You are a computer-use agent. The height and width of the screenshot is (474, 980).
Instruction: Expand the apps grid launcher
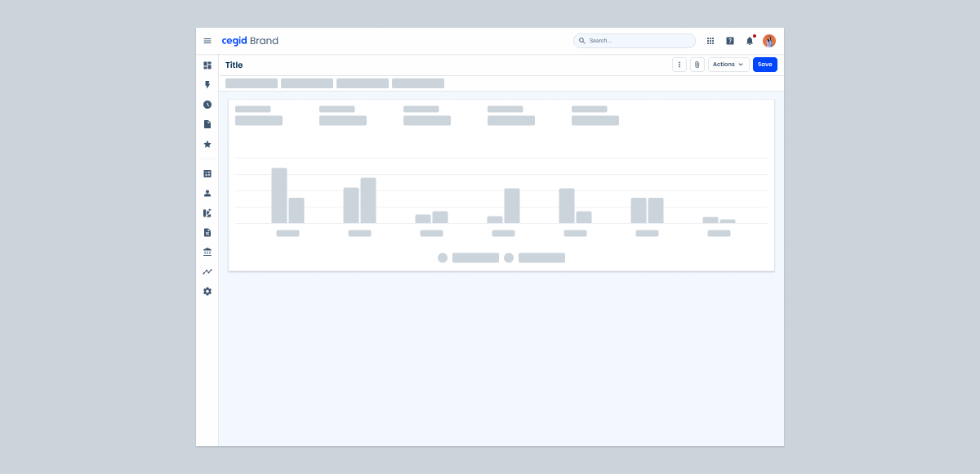710,40
